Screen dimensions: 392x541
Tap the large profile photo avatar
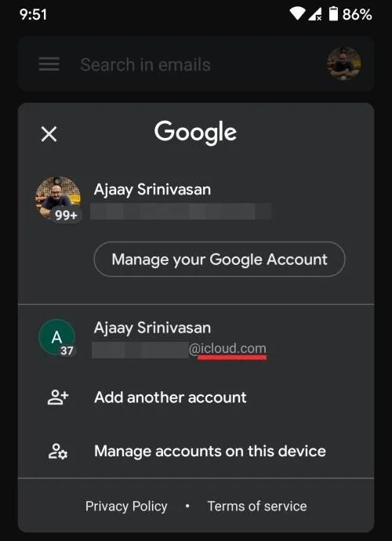coord(58,198)
